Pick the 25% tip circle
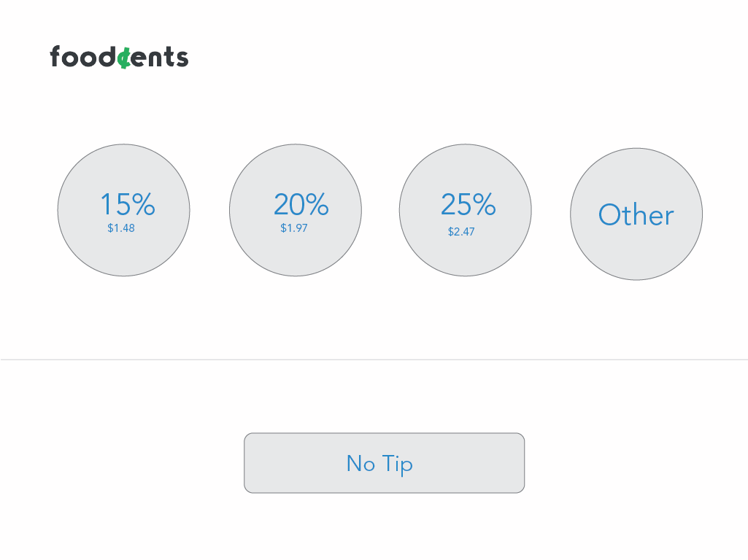 pos(465,210)
